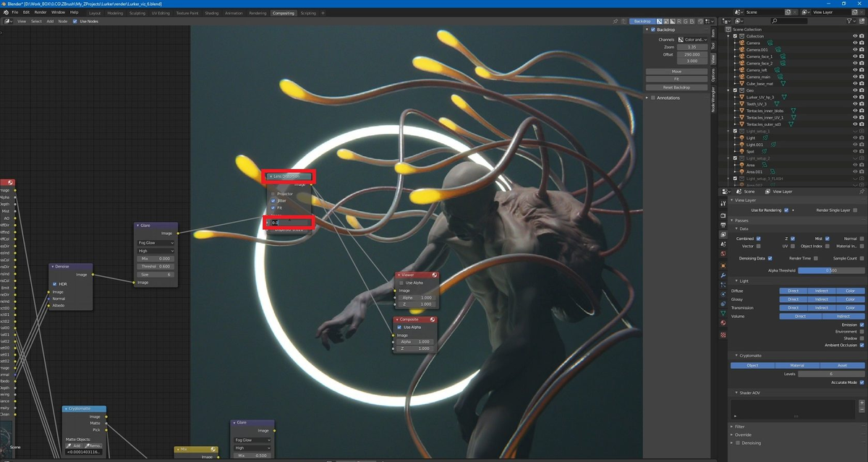Toggle the Backdrop panel checkbox

click(653, 30)
